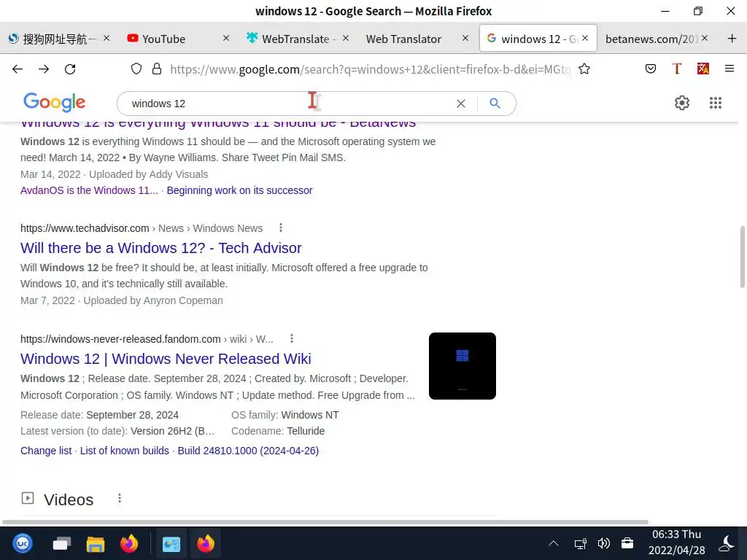Screen dimensions: 747x560
Task: Open 'Build 24810.1000 (2024-04-26)' link
Action: pos(248,451)
